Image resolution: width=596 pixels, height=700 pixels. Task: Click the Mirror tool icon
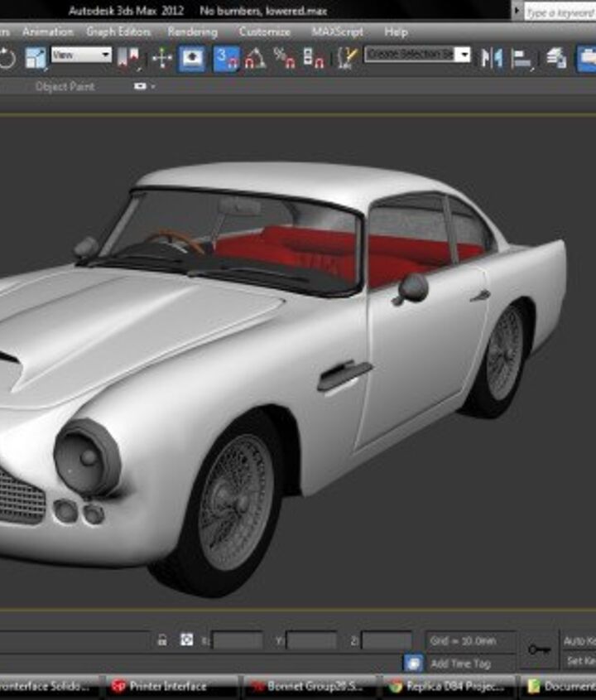492,58
